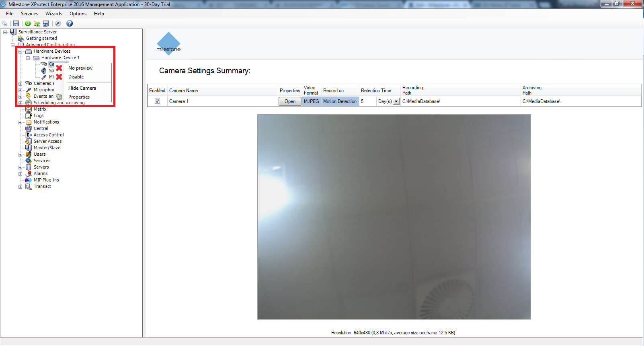Click the Retention Time value field
Screen dimensions: 644x346
click(x=367, y=101)
